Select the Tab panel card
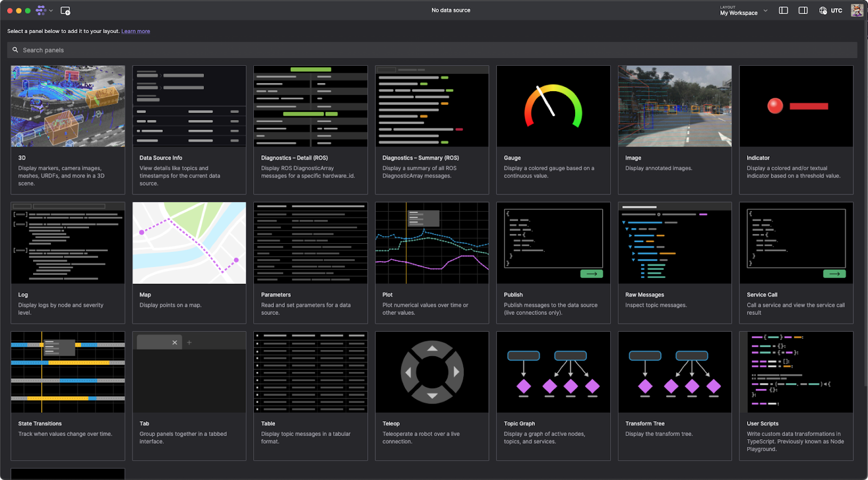Image resolution: width=868 pixels, height=480 pixels. click(x=189, y=395)
